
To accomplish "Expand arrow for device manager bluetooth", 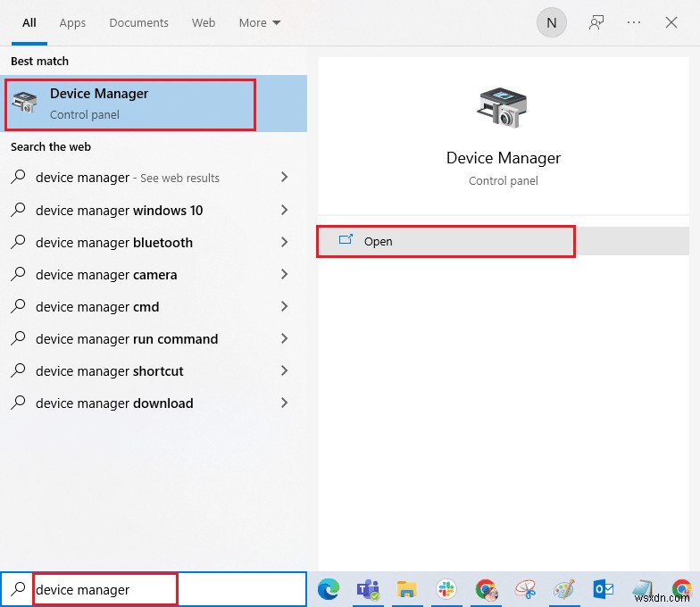I will pos(284,242).
